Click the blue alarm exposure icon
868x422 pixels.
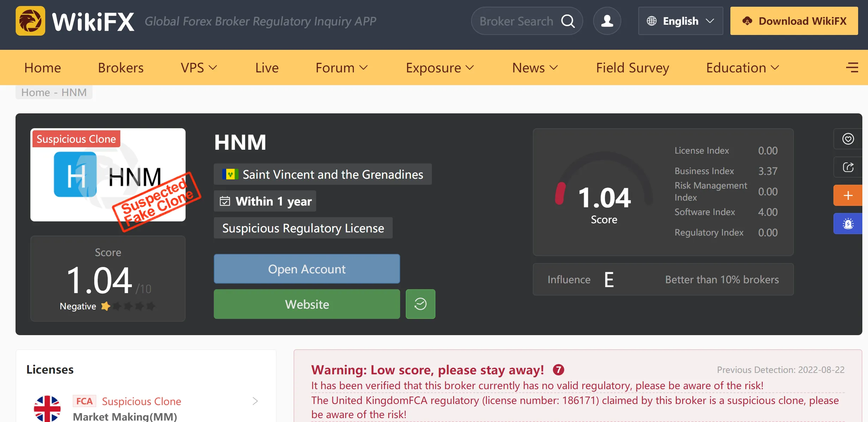[848, 224]
